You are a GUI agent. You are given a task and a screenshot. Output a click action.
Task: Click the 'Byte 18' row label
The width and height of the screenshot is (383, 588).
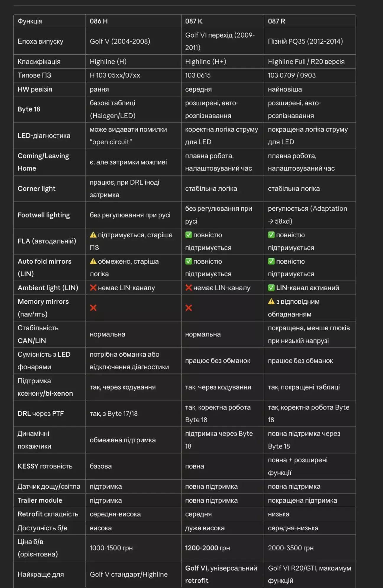tap(29, 109)
